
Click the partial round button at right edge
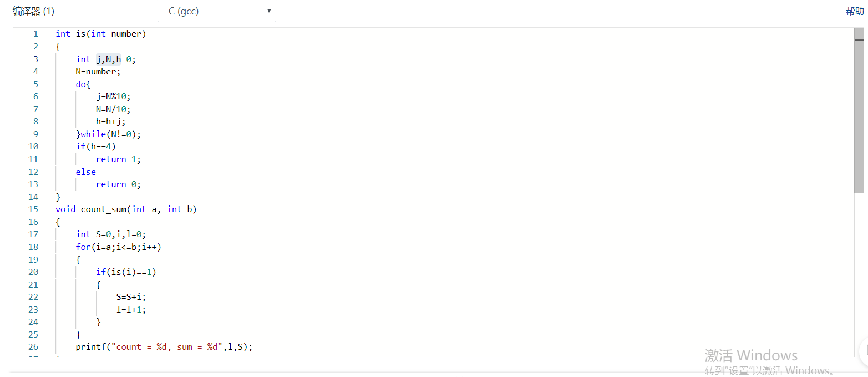click(864, 351)
